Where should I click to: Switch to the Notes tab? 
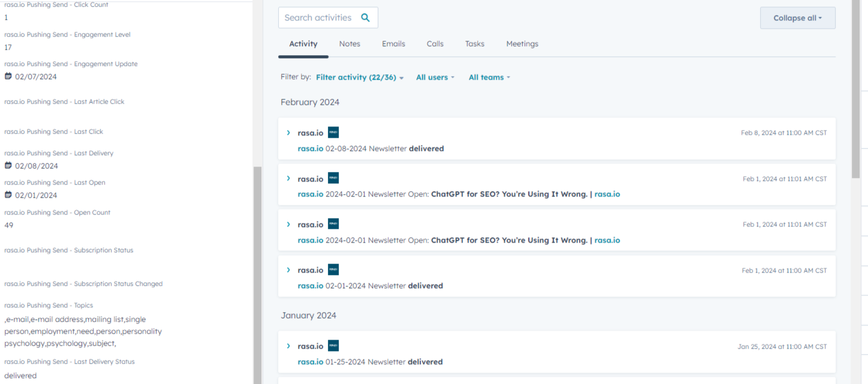(x=349, y=44)
